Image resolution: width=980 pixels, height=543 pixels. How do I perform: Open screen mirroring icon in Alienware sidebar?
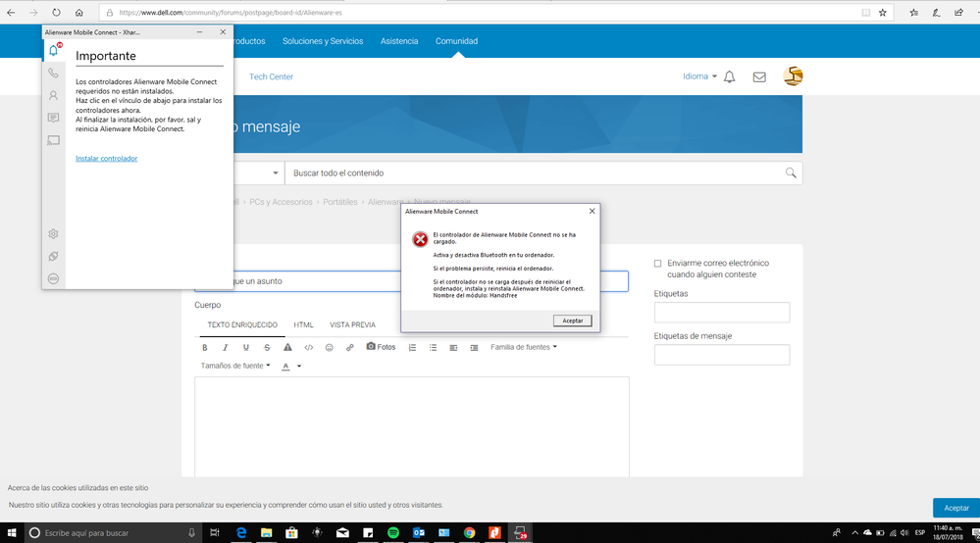(54, 140)
